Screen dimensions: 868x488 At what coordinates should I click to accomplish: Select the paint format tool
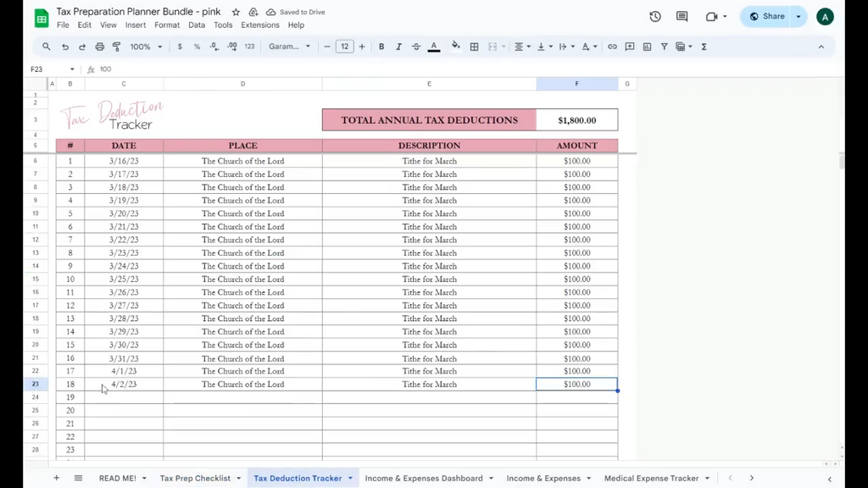(x=116, y=47)
